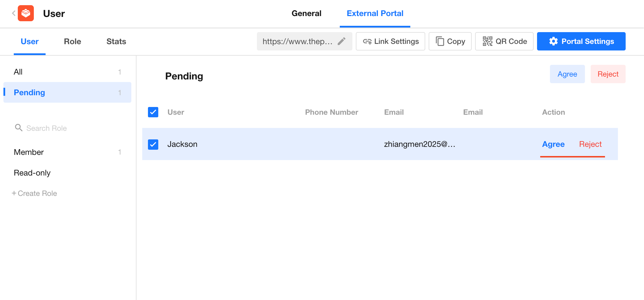The image size is (644, 300).
Task: Open the Stats tab
Action: pos(116,42)
